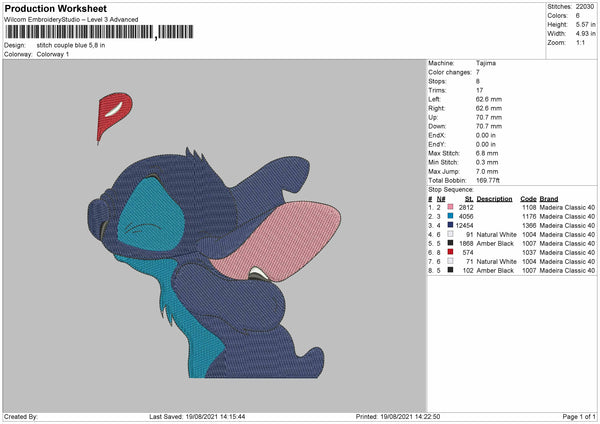Click the 'Stop Sequence:' heading
This screenshot has height=424, width=600.
click(451, 190)
